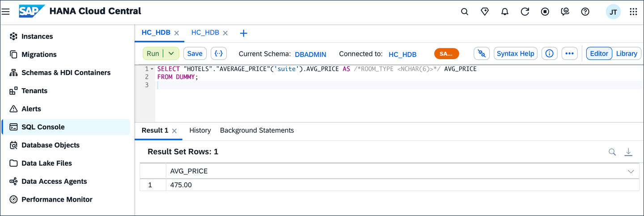Click the Result Set Rows: 1 label
The height and width of the screenshot is (216, 644).
point(183,152)
